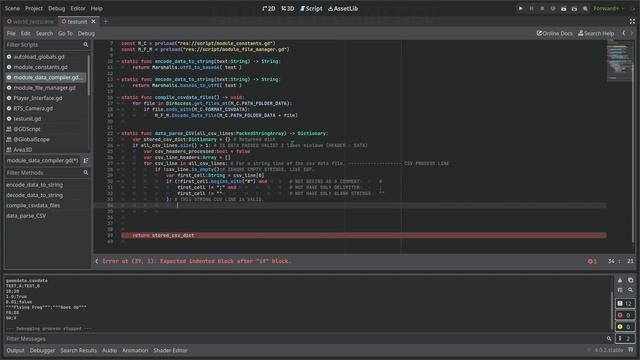The width and height of the screenshot is (640, 360).
Task: Switch to the 2D workspace
Action: pos(269,9)
